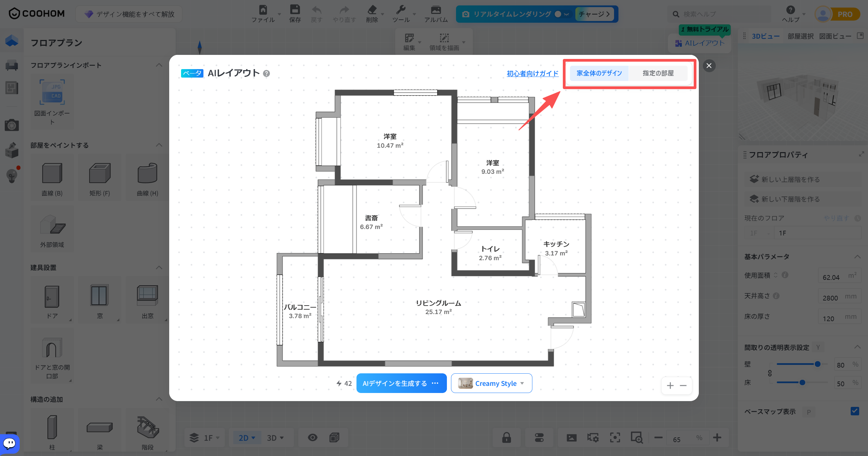Image resolution: width=868 pixels, height=456 pixels.
Task: Uncheck the ベースマップ表示 checkbox
Action: click(x=855, y=411)
